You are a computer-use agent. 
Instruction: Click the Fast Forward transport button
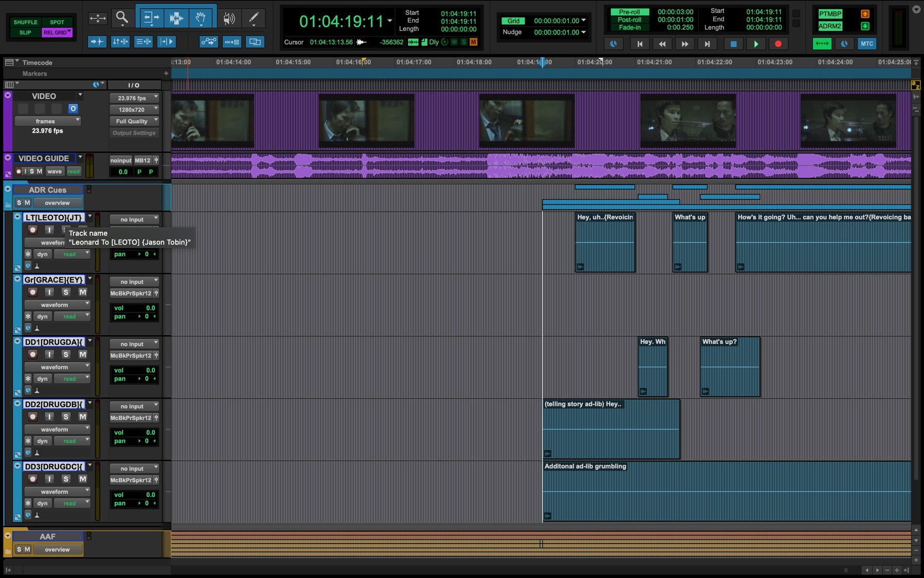coord(685,44)
